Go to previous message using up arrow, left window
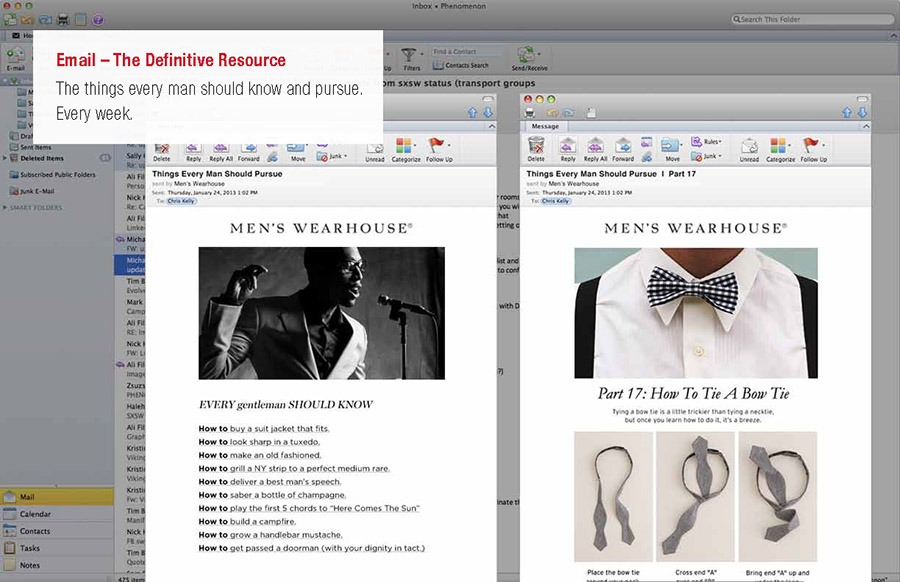 (472, 112)
